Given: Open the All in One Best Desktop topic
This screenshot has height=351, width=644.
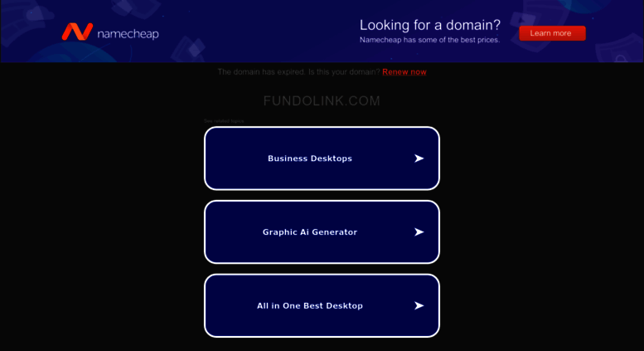Looking at the screenshot, I should coord(322,305).
